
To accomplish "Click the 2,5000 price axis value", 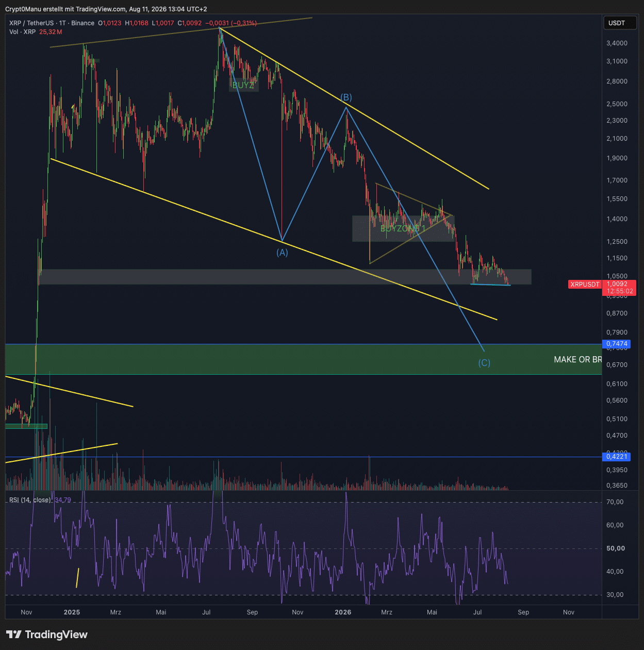I will click(617, 104).
